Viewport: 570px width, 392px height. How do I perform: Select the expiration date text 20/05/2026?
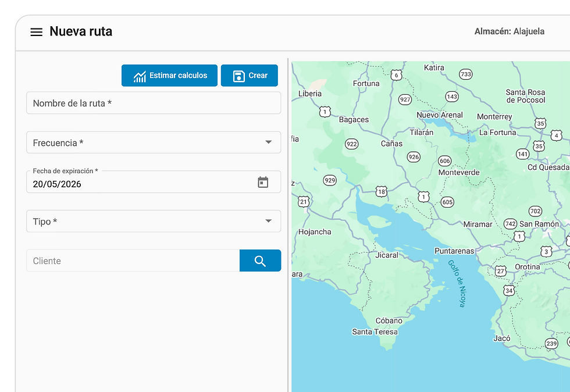pyautogui.click(x=57, y=184)
